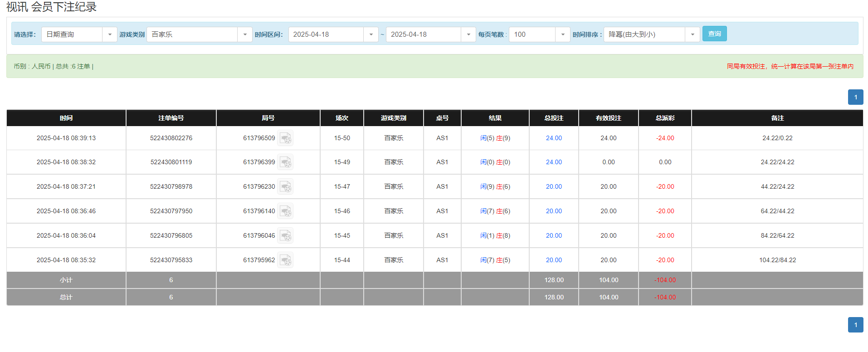Expand the 每页笔数 100 dropdown
Image resolution: width=868 pixels, height=352 pixels.
(x=562, y=34)
